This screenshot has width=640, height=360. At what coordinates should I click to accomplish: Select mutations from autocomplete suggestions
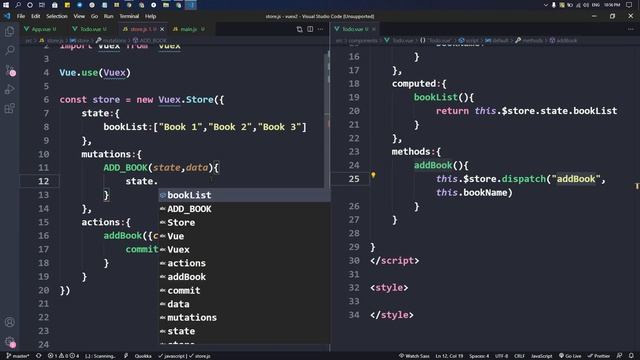tap(244, 318)
